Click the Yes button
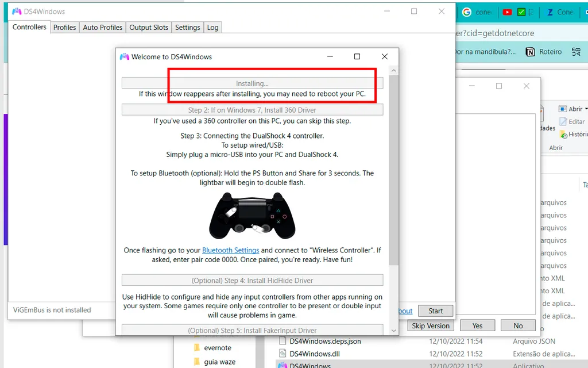588x368 pixels. tap(477, 325)
